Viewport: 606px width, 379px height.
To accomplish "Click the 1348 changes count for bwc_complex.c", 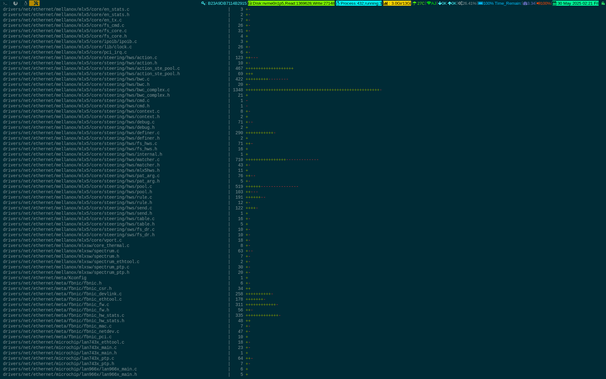I will (x=238, y=90).
